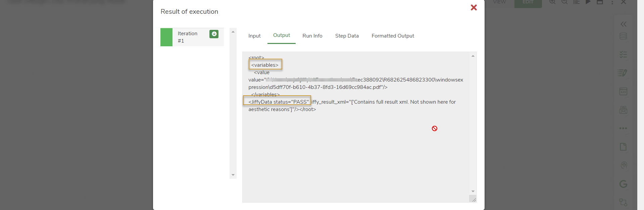Open the AI head icon in sidebar

[x=624, y=165]
